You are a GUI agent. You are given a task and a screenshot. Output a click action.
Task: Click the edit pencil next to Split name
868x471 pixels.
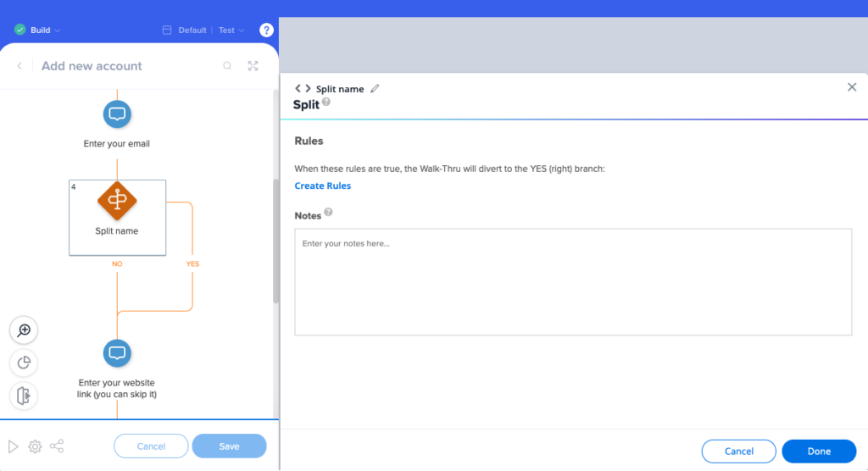click(x=376, y=88)
